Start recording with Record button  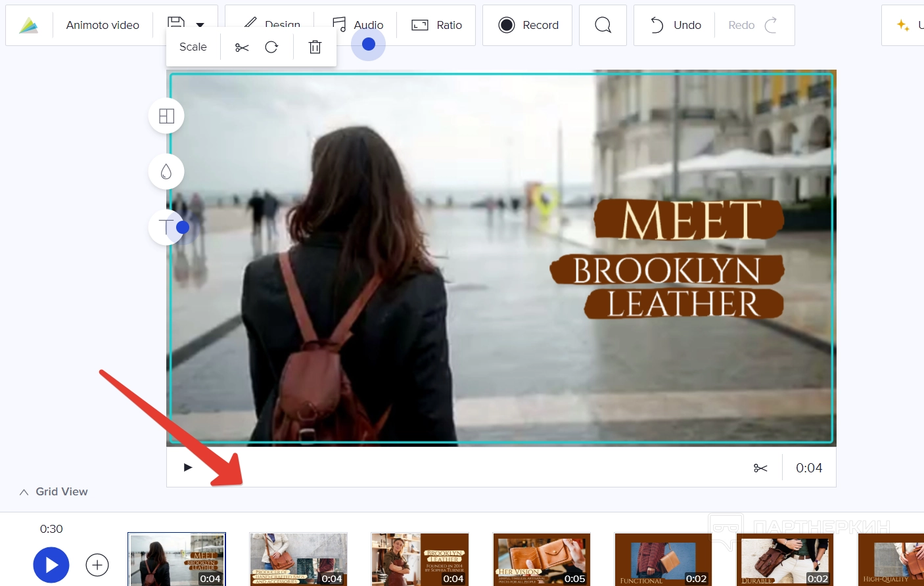(x=528, y=26)
